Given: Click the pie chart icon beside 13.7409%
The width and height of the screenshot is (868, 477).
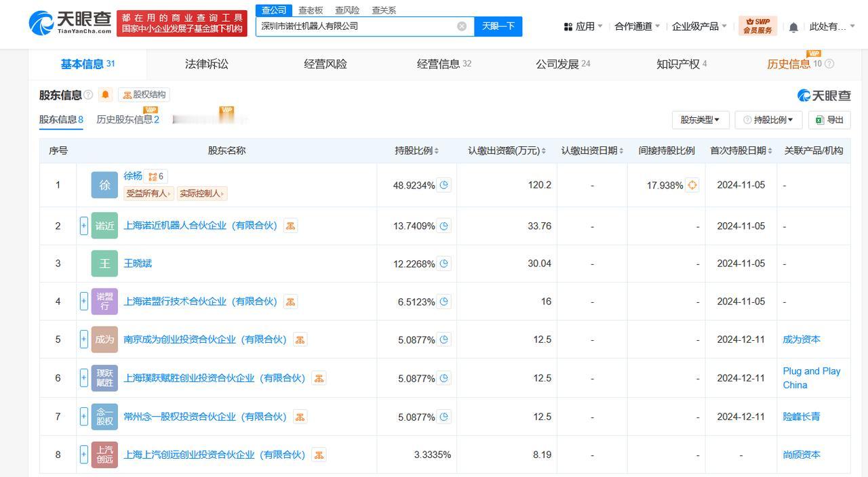Looking at the screenshot, I should [x=444, y=226].
